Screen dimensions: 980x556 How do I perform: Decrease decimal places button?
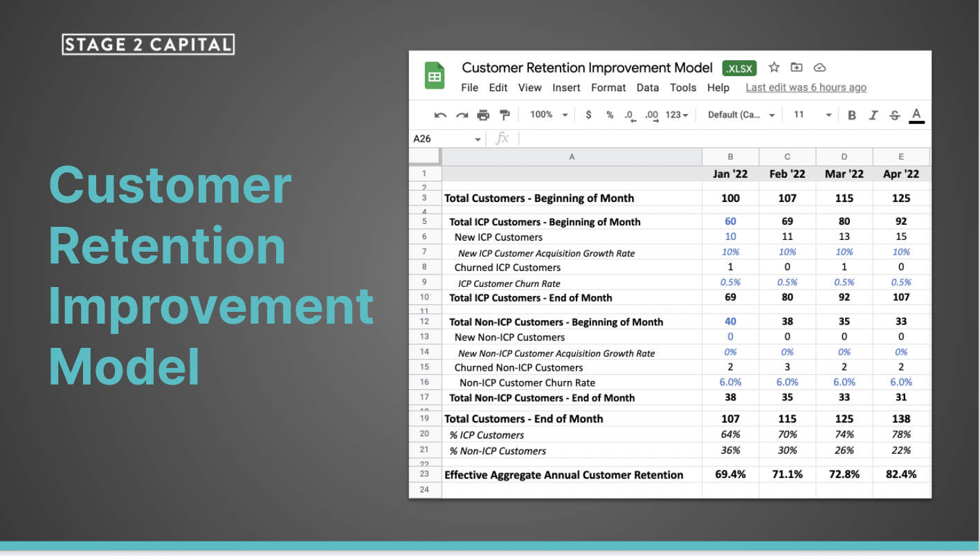[629, 115]
